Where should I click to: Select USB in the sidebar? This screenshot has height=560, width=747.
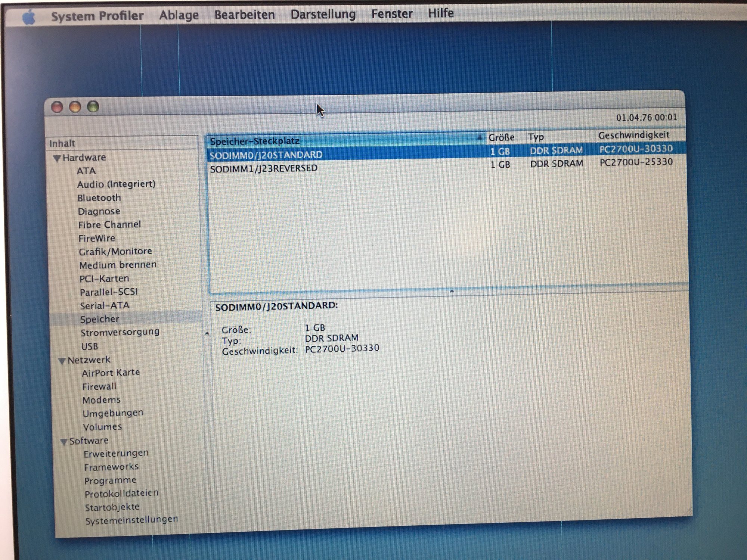pos(90,346)
